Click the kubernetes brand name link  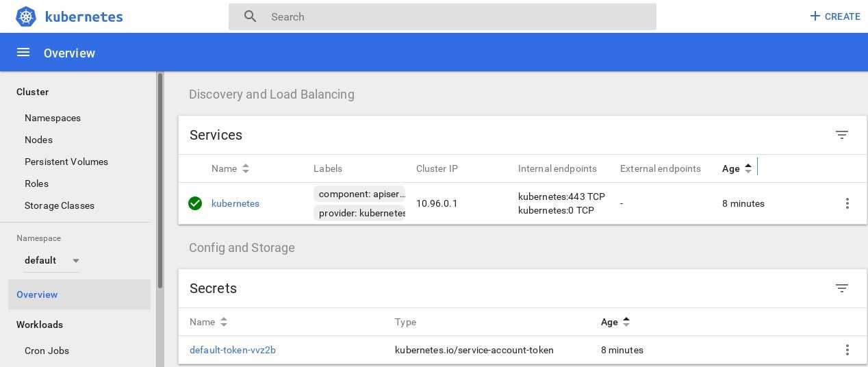pos(84,16)
